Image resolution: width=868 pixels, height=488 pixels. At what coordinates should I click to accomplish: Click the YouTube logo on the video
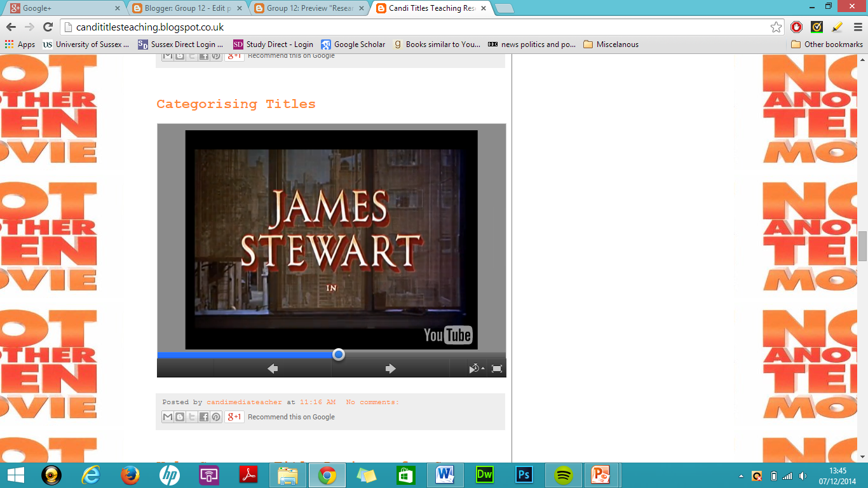(448, 335)
